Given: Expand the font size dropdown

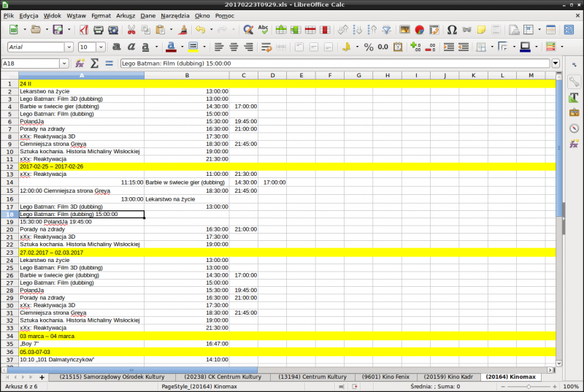Looking at the screenshot, I should 101,47.
